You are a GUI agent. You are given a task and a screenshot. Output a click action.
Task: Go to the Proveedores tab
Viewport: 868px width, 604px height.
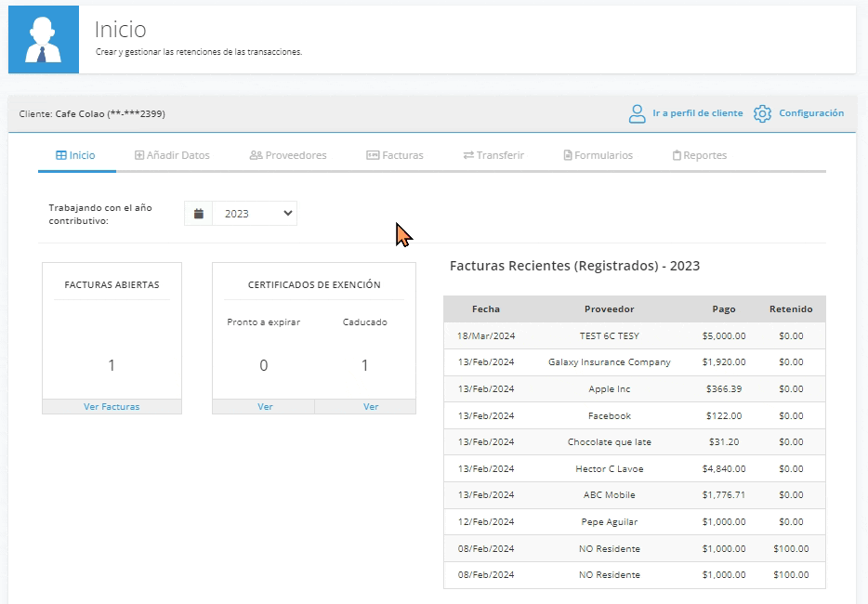point(288,155)
